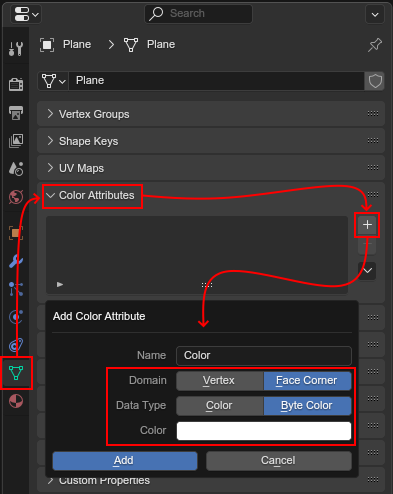Set Data Type to Byte Color
Screen dimensions: 393x494
tap(307, 405)
